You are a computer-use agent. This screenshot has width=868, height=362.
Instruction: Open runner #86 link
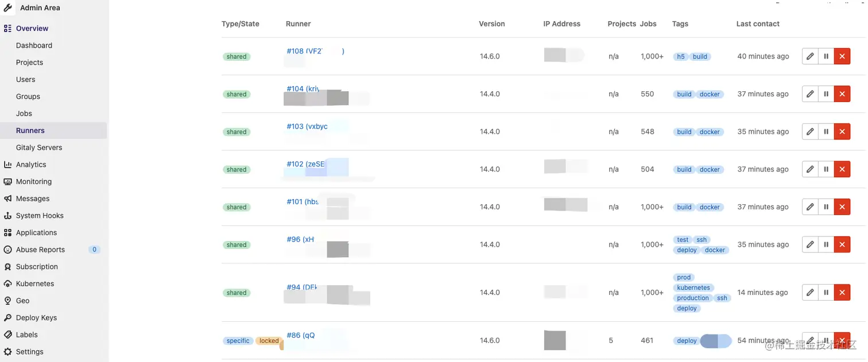(301, 336)
